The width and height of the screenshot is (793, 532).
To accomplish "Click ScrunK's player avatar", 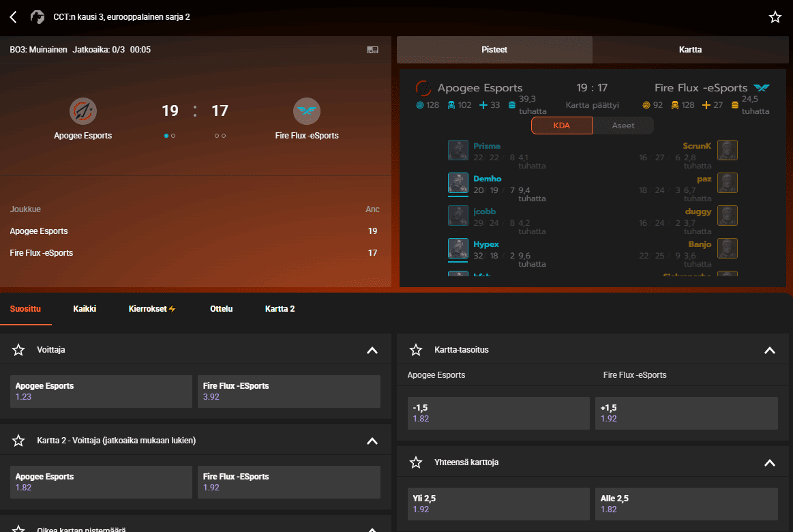I will 728,150.
